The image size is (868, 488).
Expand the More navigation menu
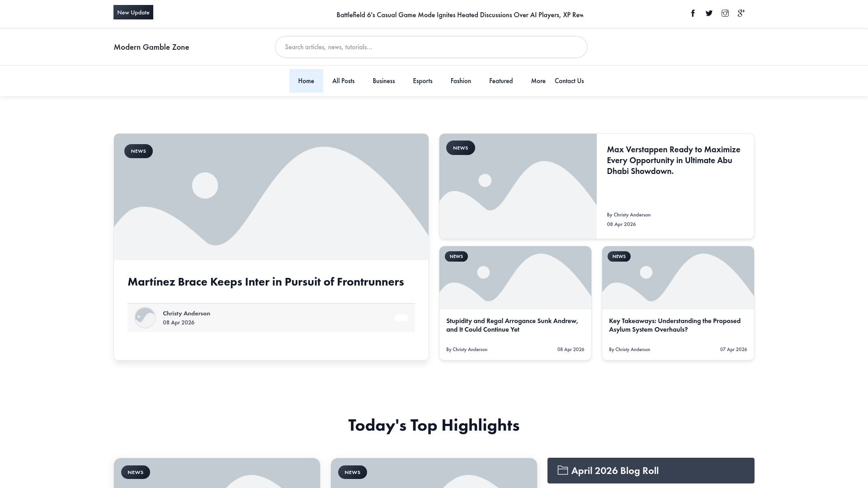click(x=538, y=81)
